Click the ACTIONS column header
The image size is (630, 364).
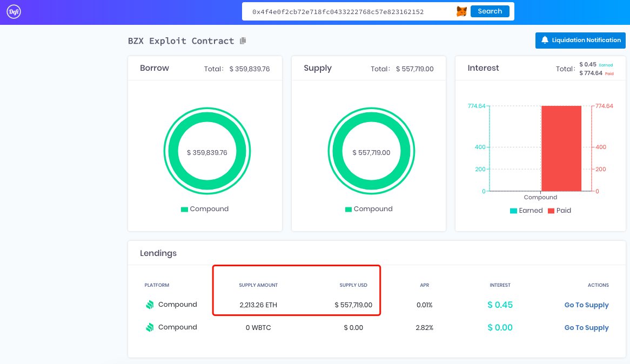(x=598, y=285)
